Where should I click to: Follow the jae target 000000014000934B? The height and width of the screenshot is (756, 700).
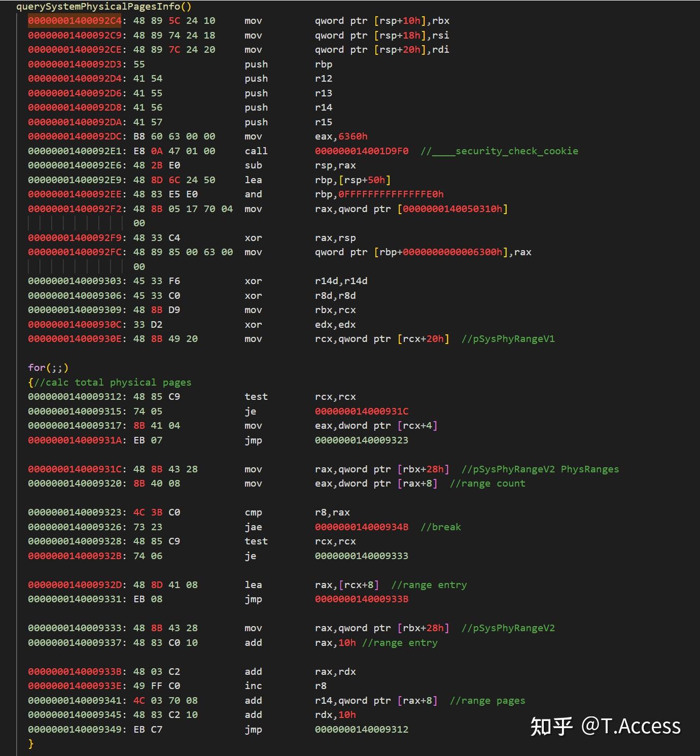[361, 527]
